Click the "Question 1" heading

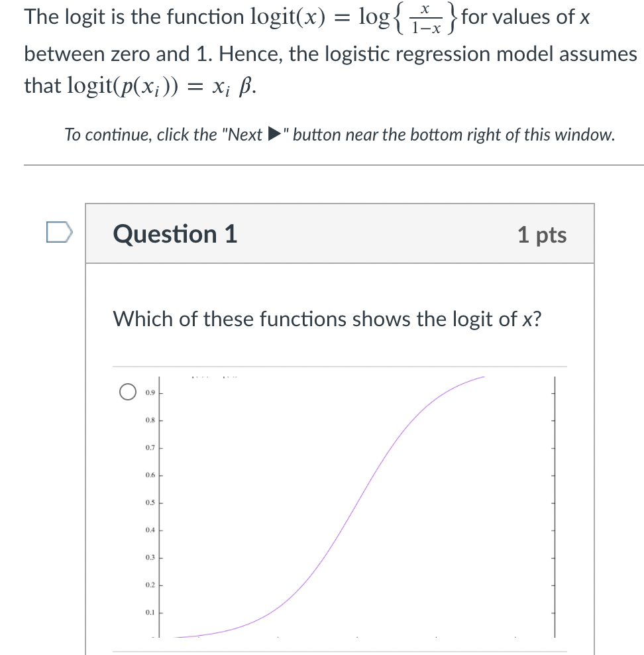(175, 233)
